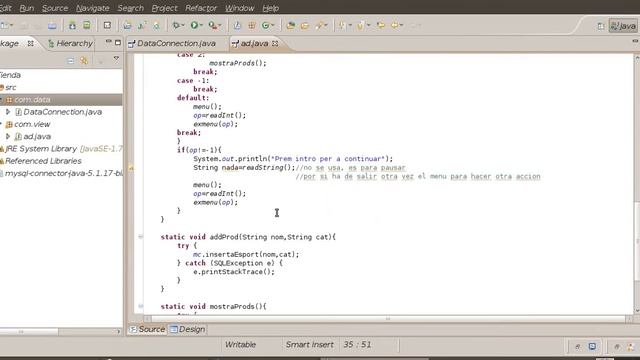This screenshot has width=640, height=360.
Task: Click the Print icon in toolbar
Action: [x=52, y=26]
